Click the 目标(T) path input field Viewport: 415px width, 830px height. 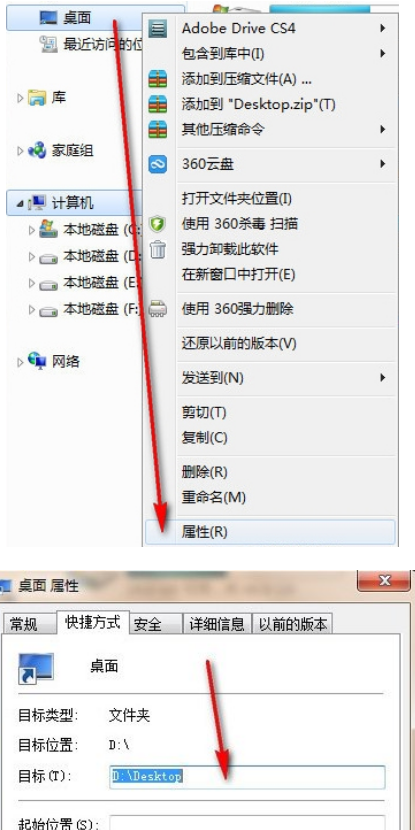click(x=247, y=777)
